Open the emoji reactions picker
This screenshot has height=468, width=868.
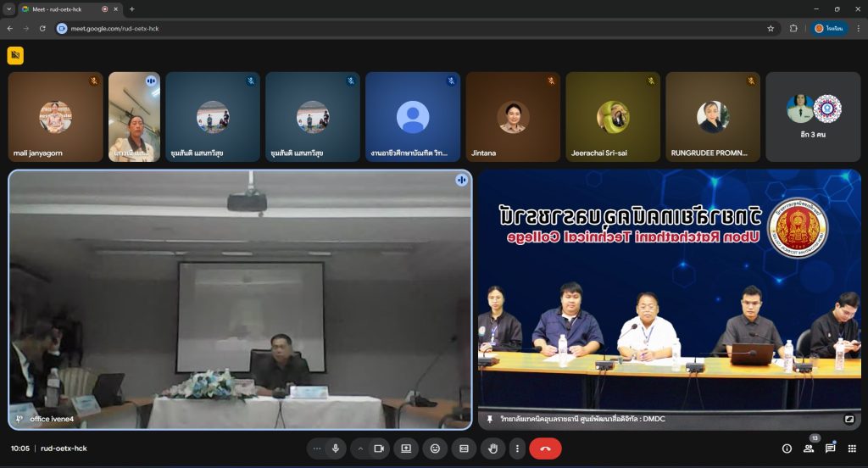point(435,448)
